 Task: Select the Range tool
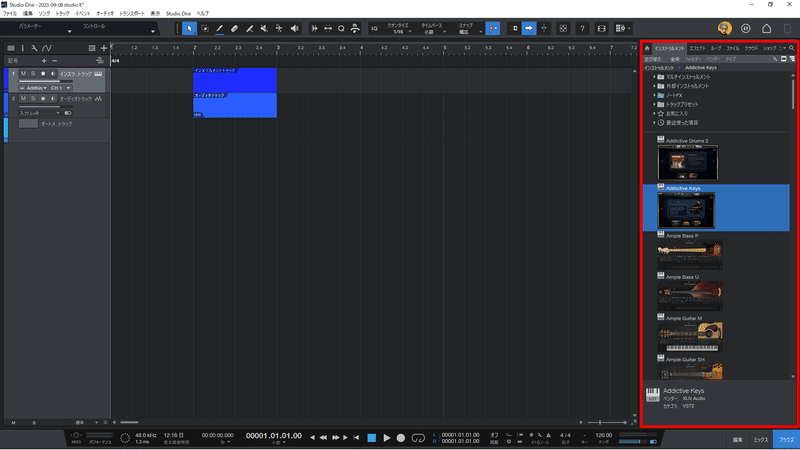point(205,29)
